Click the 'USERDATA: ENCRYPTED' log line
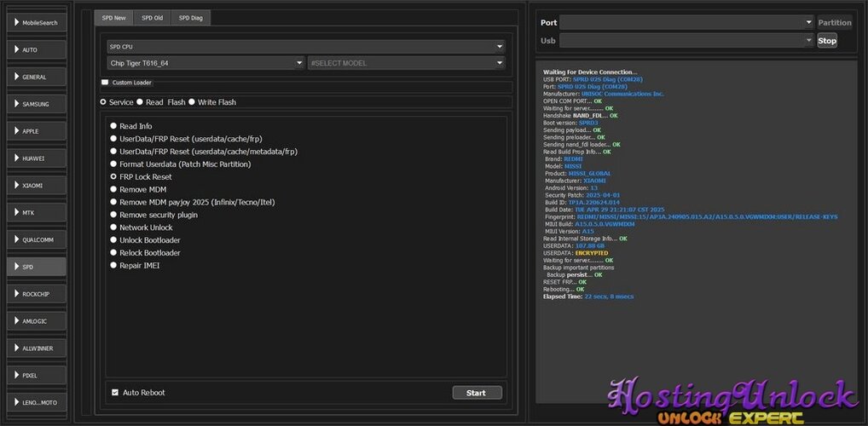This screenshot has width=868, height=426. (x=576, y=253)
